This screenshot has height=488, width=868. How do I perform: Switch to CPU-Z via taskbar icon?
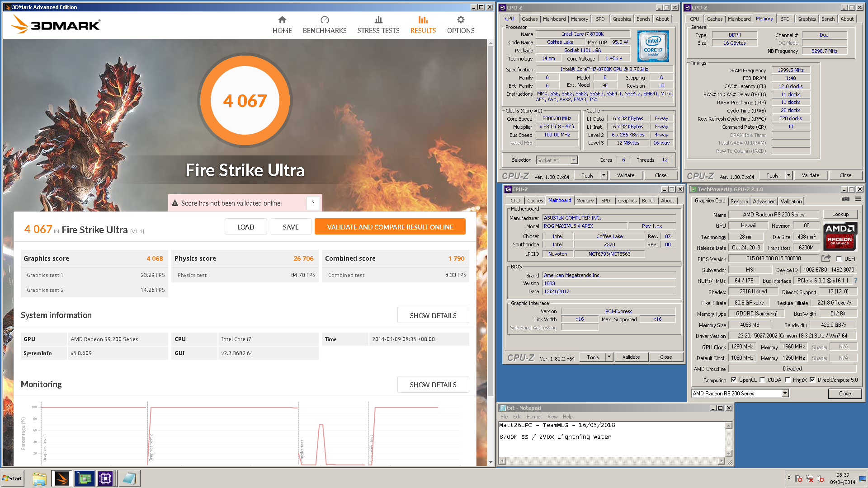[105, 479]
